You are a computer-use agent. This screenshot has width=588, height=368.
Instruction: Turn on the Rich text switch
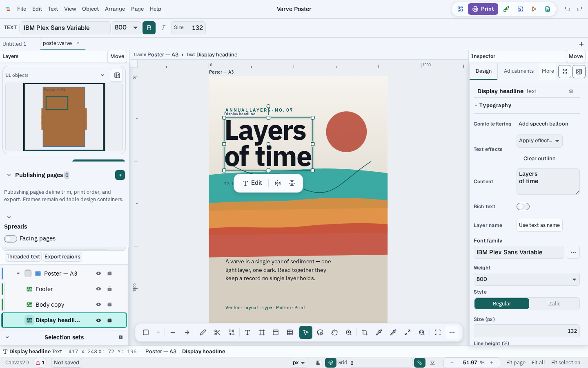coord(523,206)
